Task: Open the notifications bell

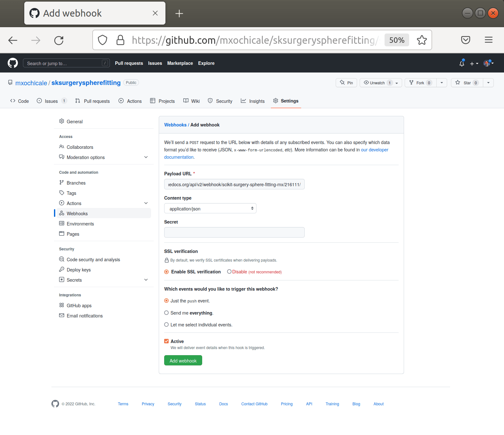Action: tap(462, 63)
